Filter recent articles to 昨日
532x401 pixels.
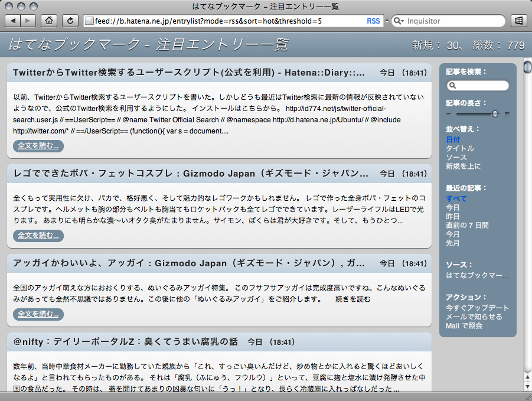[453, 216]
